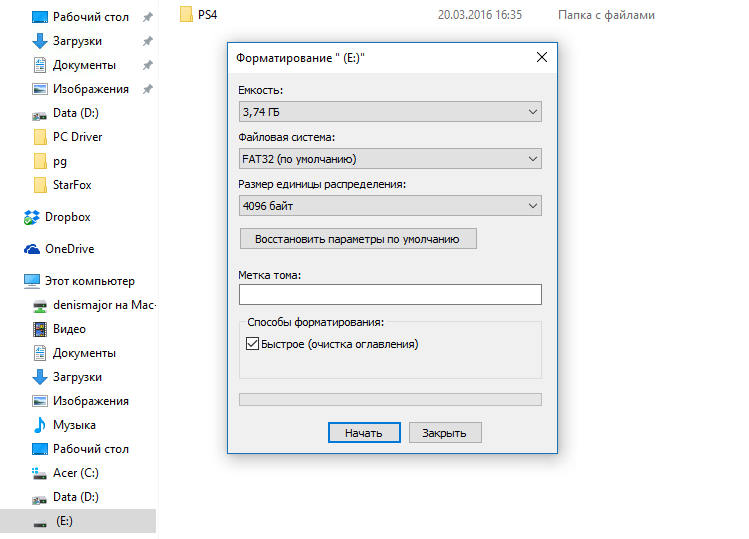
Task: Select the StarFox folder name in quick access
Action: click(x=72, y=185)
